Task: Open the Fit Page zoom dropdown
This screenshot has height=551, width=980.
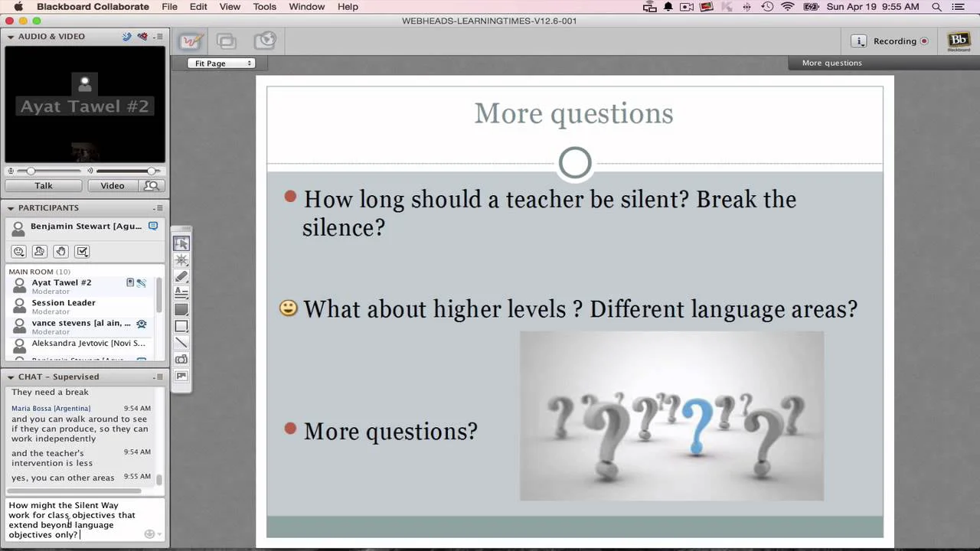Action: [221, 64]
